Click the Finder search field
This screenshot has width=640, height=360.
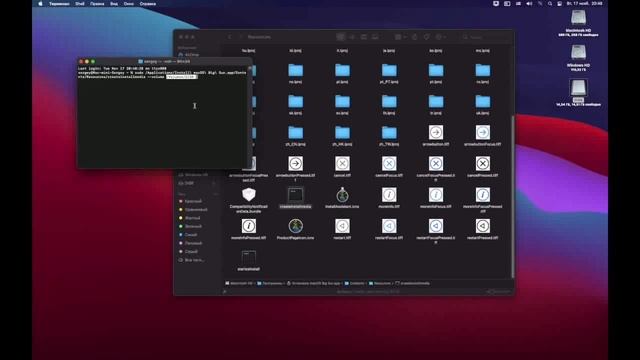pos(485,37)
